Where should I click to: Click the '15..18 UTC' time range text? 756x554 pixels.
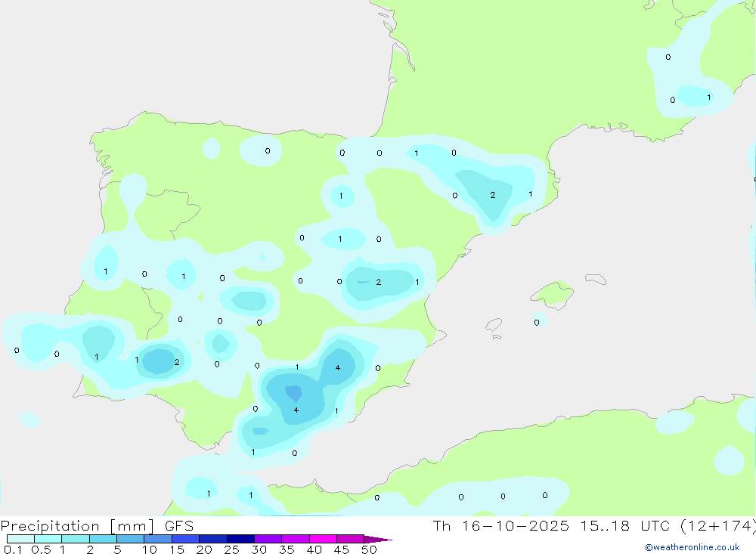pos(625,525)
